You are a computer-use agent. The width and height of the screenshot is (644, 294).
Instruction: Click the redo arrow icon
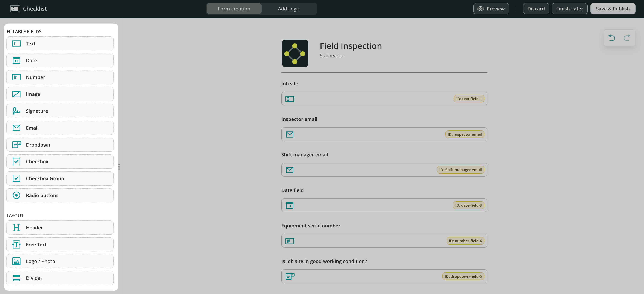pos(627,38)
